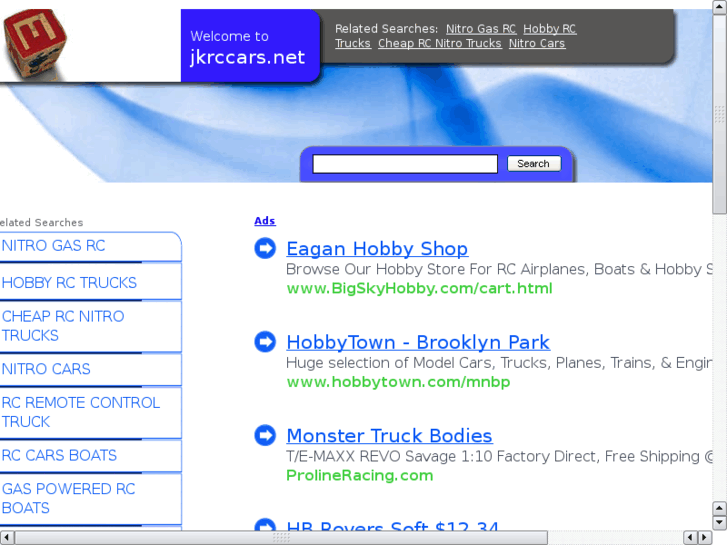Open the Eagan Hobby Shop ad title

pos(377,249)
